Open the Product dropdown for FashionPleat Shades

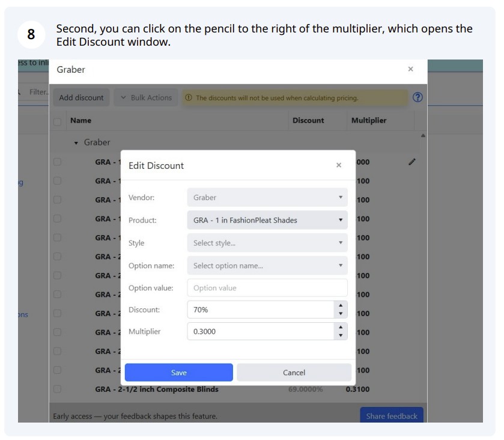[267, 221]
